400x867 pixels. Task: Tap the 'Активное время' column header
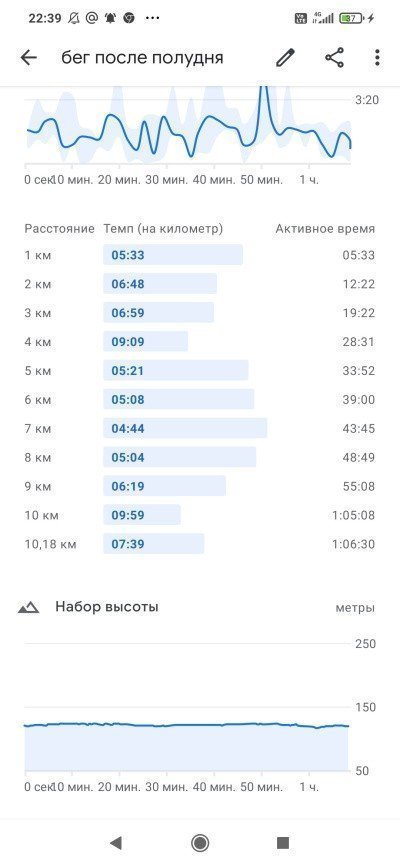tap(325, 229)
